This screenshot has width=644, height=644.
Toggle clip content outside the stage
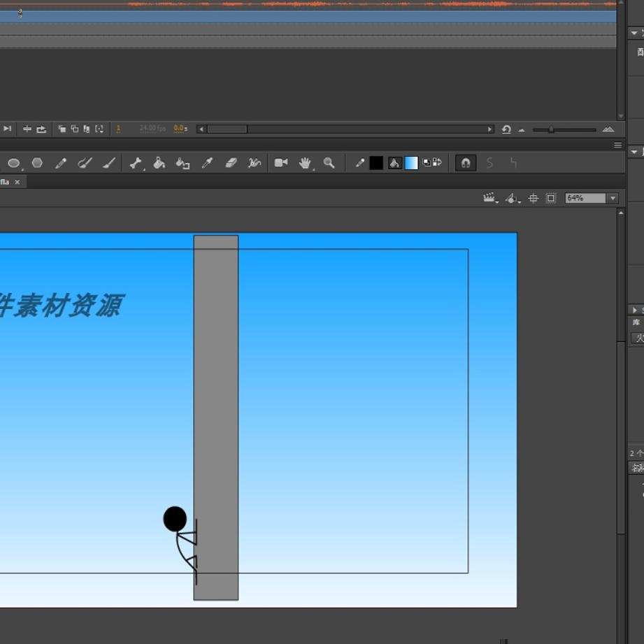[551, 199]
